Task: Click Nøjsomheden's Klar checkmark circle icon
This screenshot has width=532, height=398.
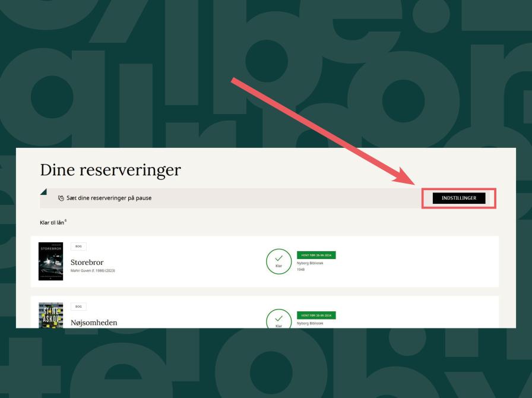Action: (278, 319)
